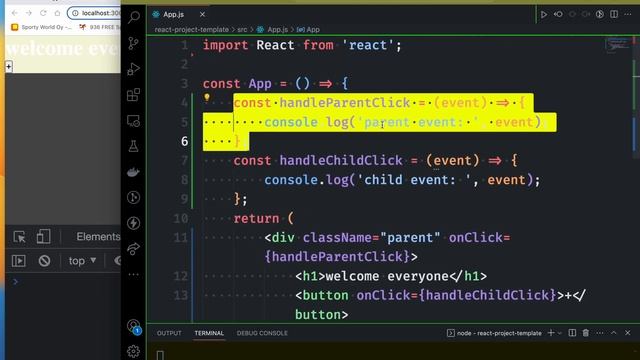This screenshot has width=640, height=360.
Task: Switch to the DEBUG CONSOLE tab
Action: (262, 333)
